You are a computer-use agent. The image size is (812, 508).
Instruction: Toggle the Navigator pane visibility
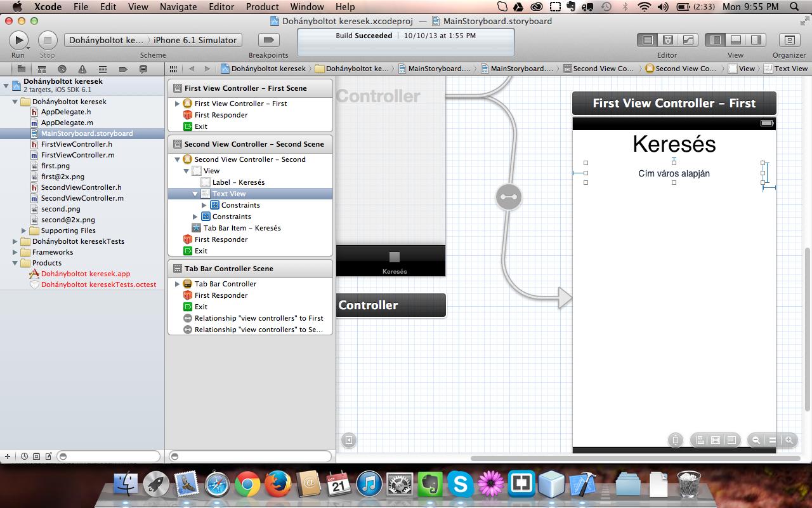click(716, 40)
